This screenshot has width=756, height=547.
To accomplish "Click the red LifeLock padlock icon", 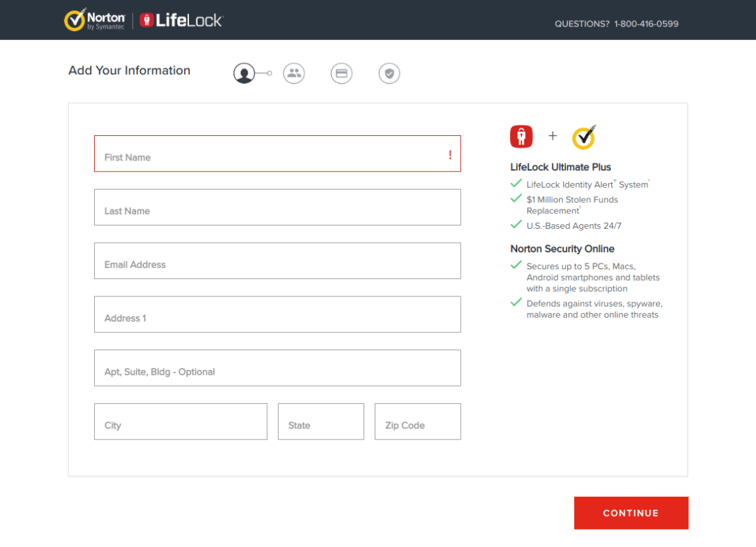I will [x=521, y=136].
